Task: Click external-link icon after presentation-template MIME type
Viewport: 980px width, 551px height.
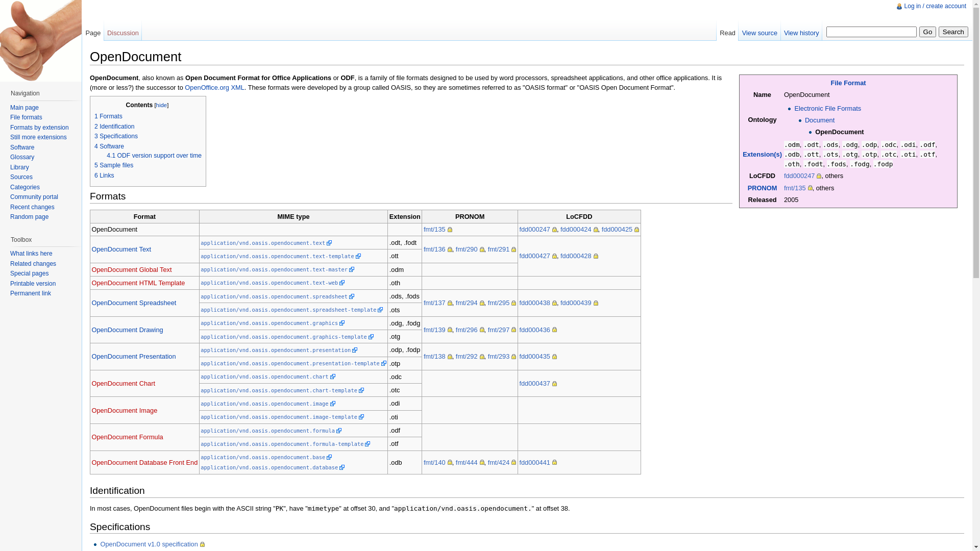Action: point(384,364)
